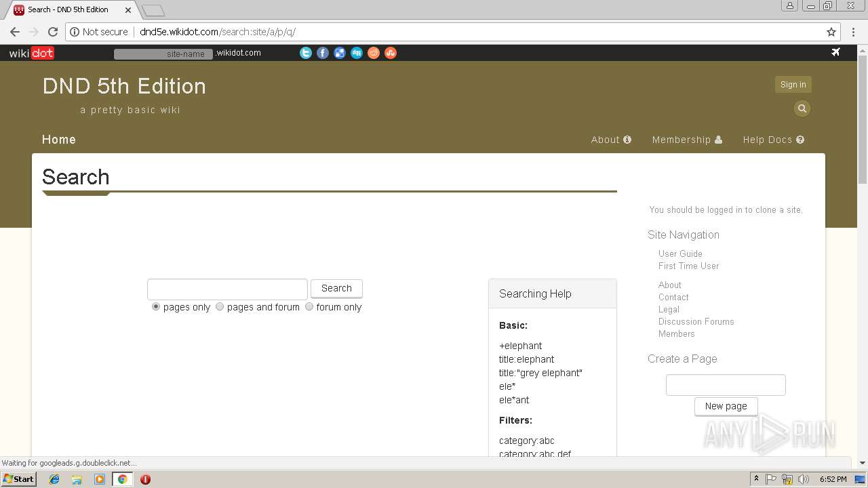Screen dimensions: 868x488
Task: Focus the Create a Page name field
Action: point(726,385)
